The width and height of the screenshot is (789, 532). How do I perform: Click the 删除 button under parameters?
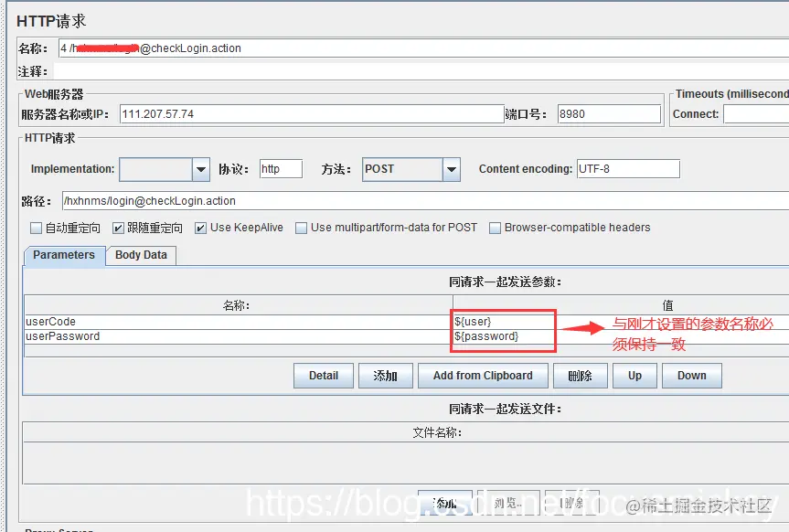pyautogui.click(x=581, y=376)
